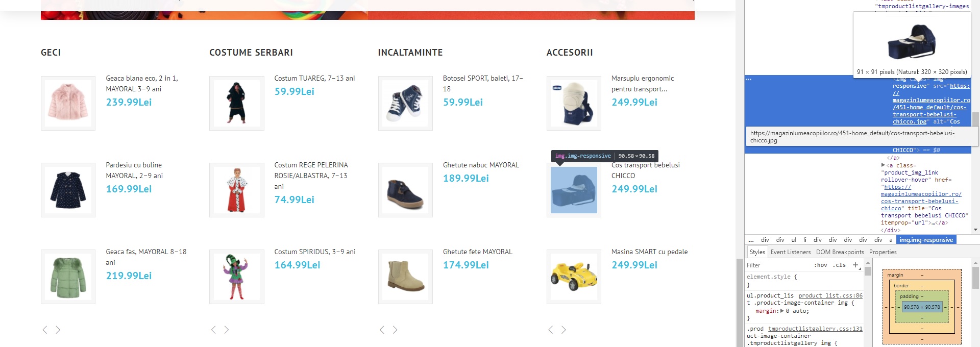980x347 pixels.
Task: Expand the margin shorthand property triangle
Action: (x=782, y=311)
